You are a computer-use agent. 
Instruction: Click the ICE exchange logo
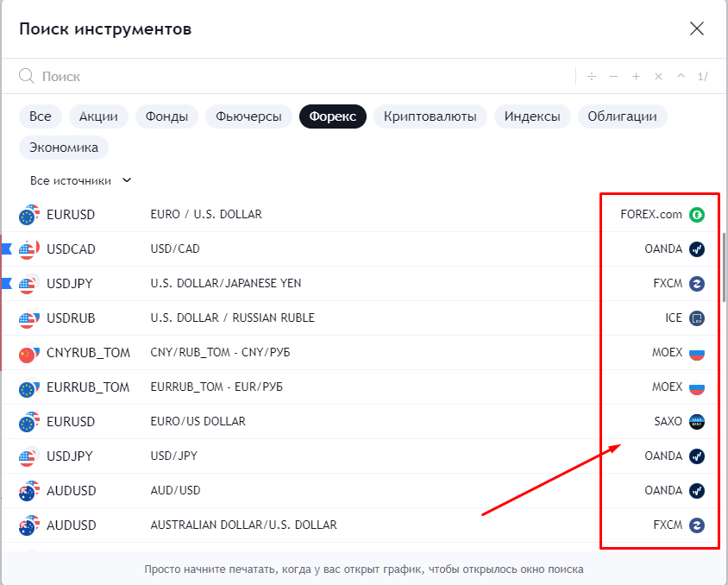coord(696,318)
